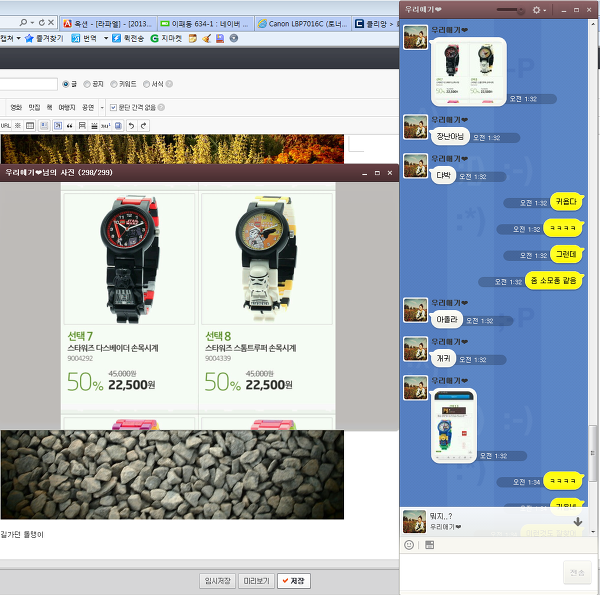This screenshot has height=595, width=600.
Task: Click the 임시저장 button
Action: tap(217, 581)
